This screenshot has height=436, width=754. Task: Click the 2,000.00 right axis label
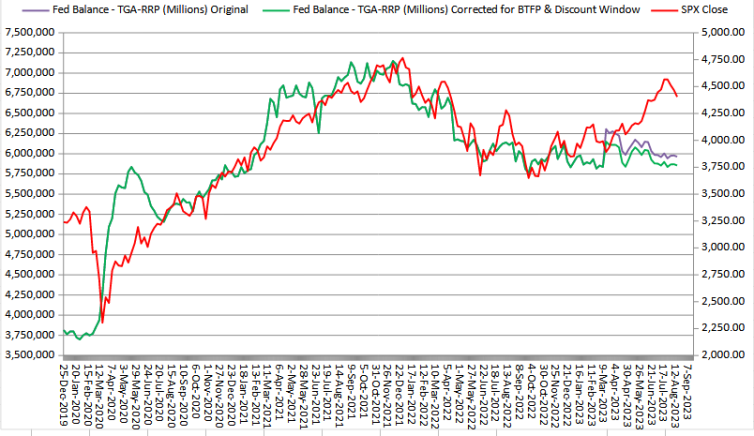pyautogui.click(x=723, y=355)
